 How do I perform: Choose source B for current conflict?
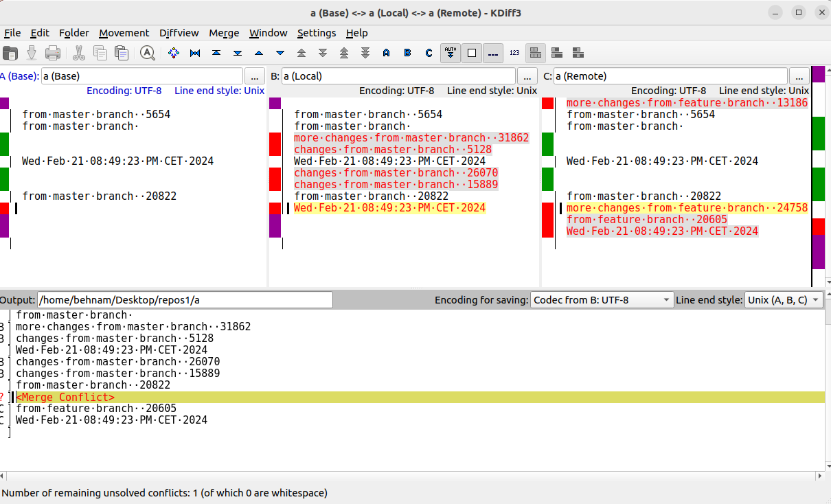(407, 53)
